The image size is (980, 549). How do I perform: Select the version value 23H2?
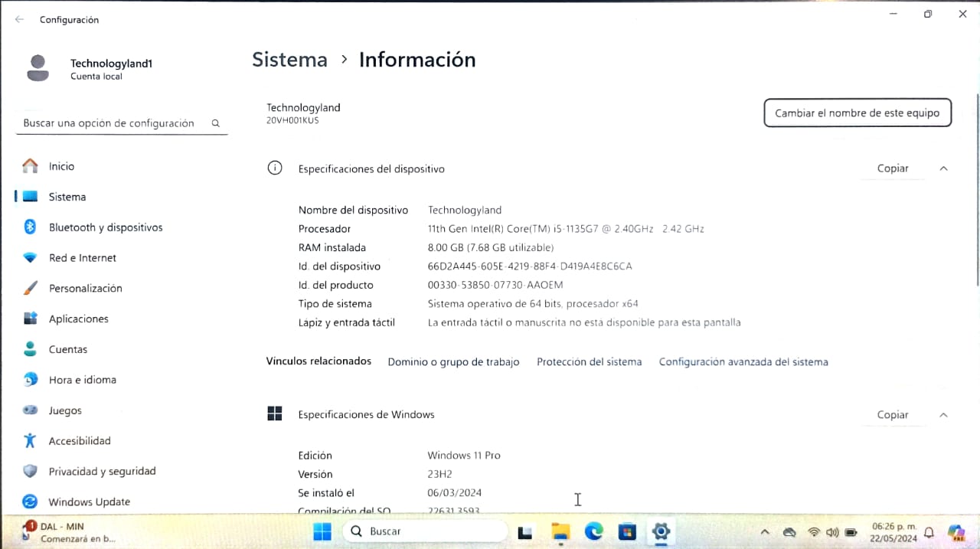[440, 474]
